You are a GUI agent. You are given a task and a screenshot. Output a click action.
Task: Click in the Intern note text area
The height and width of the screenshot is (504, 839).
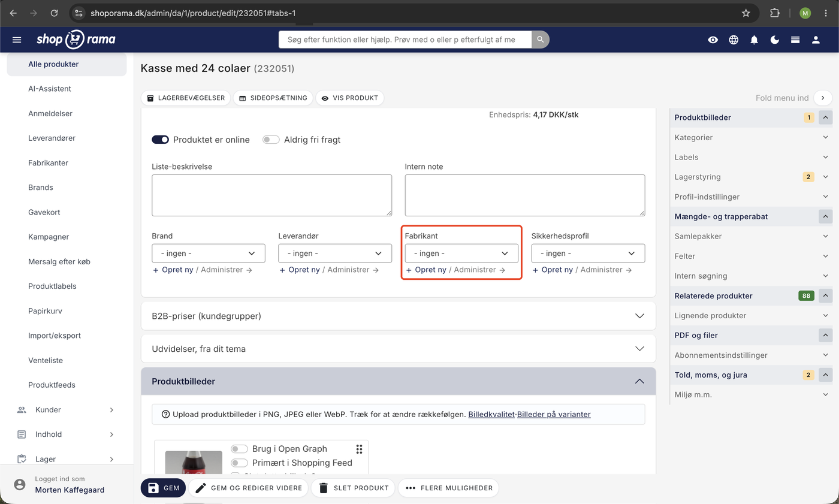point(525,195)
